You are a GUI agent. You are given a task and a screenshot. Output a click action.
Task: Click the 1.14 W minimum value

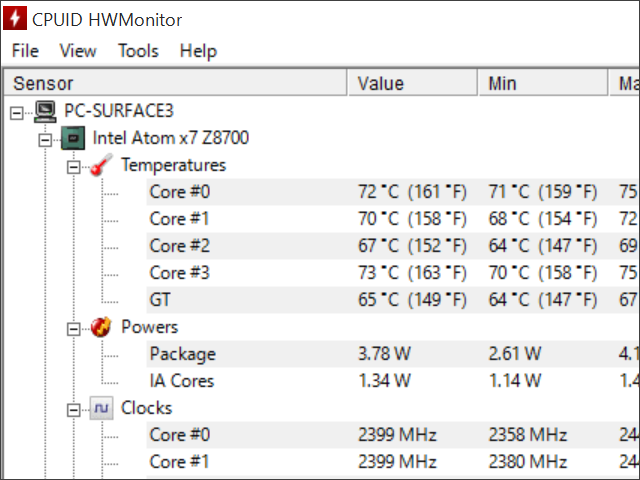pos(515,381)
